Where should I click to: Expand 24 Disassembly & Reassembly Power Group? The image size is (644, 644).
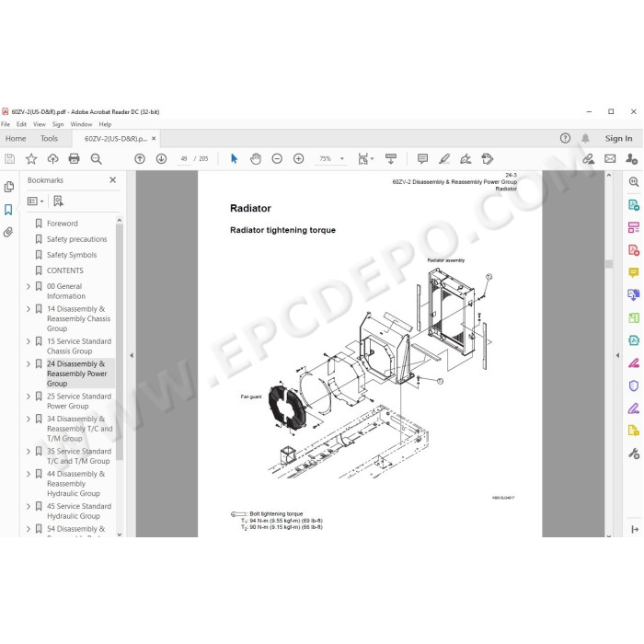tap(29, 364)
